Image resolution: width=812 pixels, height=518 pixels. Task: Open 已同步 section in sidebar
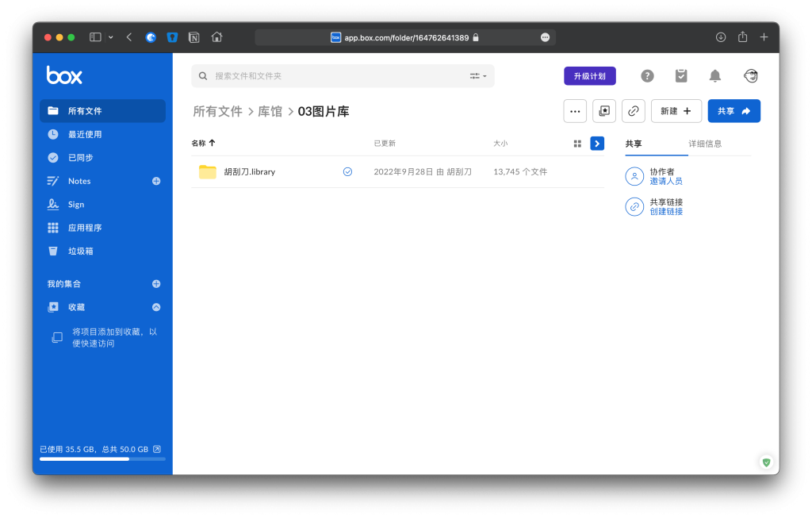coord(102,158)
